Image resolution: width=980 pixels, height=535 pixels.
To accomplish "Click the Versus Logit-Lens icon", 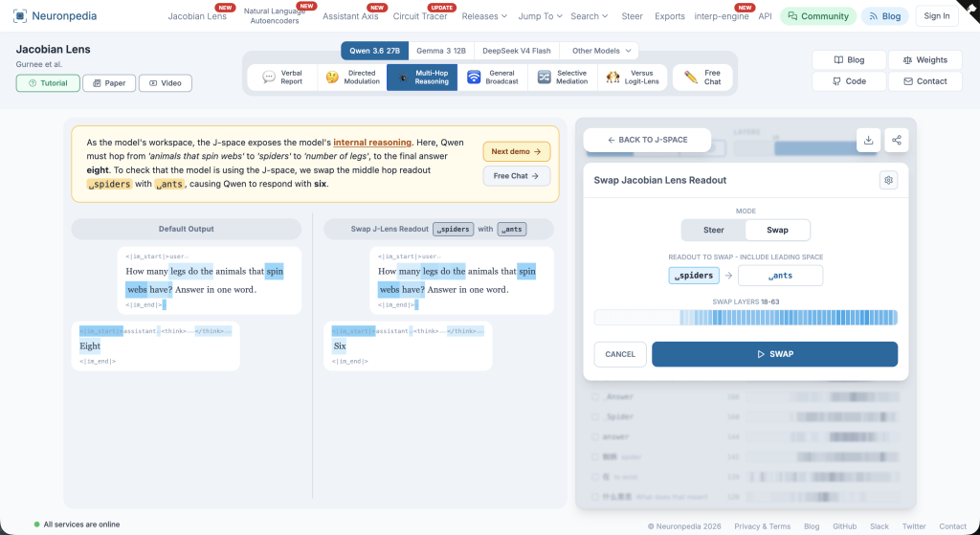I will coord(612,77).
